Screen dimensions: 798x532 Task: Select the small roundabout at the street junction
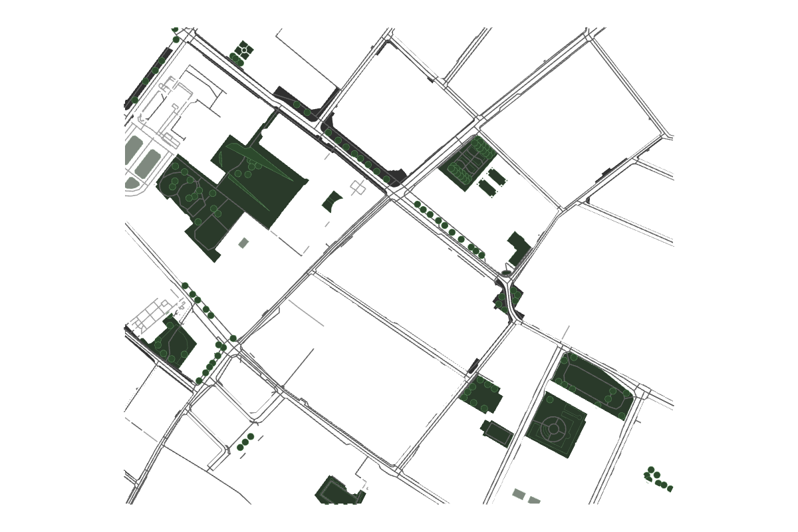tap(507, 272)
